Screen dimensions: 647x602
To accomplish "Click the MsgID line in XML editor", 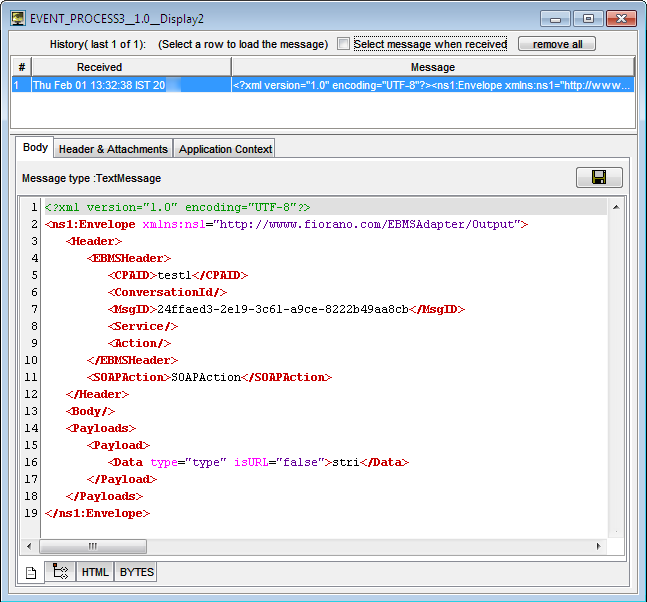I will tap(286, 309).
